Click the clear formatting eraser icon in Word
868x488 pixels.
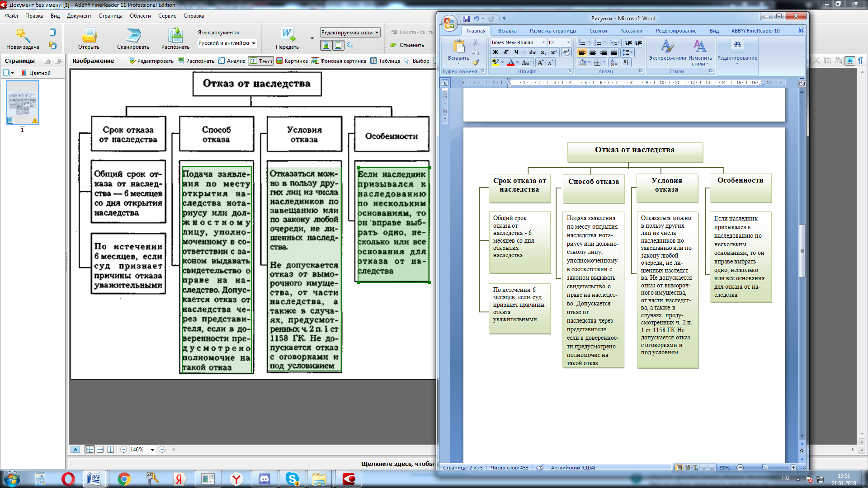point(566,52)
